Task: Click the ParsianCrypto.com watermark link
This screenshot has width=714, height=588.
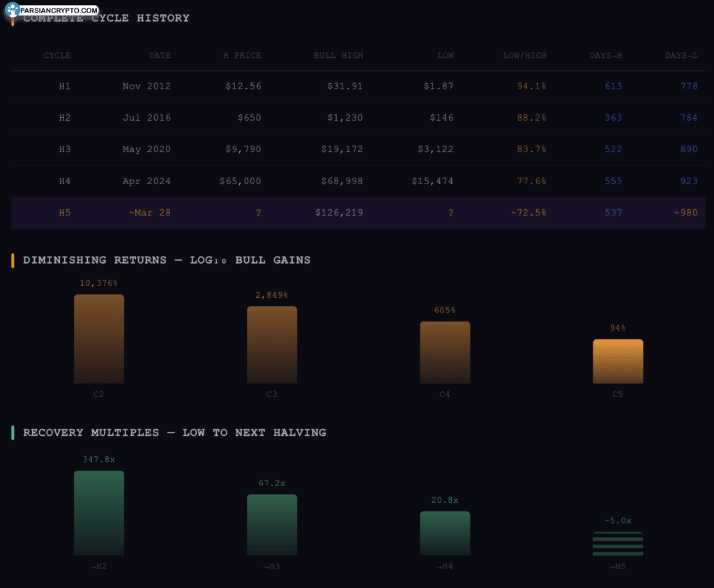Action: [x=59, y=10]
